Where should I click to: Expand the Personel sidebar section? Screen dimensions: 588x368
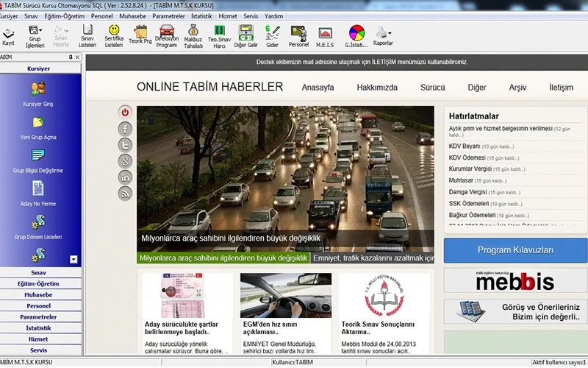[39, 305]
